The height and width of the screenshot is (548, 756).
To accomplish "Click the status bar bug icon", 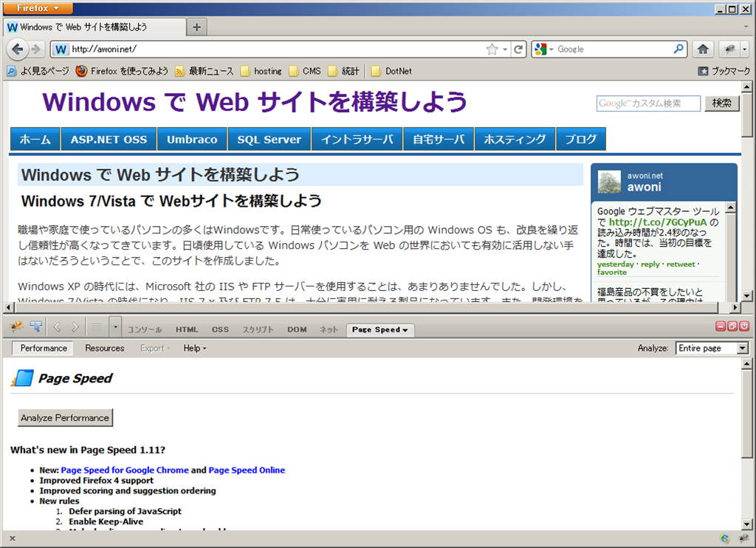I will [x=743, y=538].
